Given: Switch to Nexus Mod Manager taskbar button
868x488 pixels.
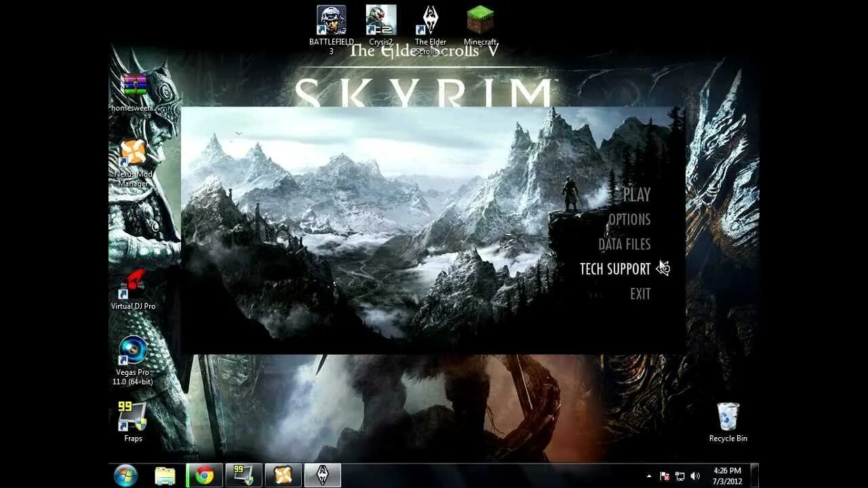Looking at the screenshot, I should (x=283, y=476).
